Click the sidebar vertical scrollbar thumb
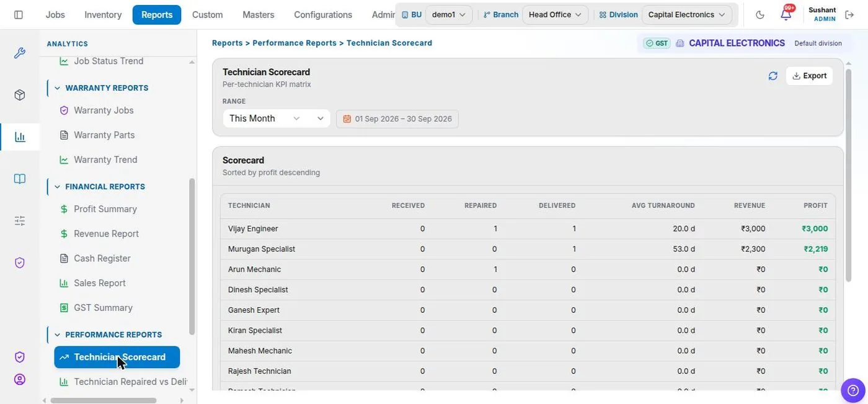This screenshot has width=868, height=404. (192, 256)
